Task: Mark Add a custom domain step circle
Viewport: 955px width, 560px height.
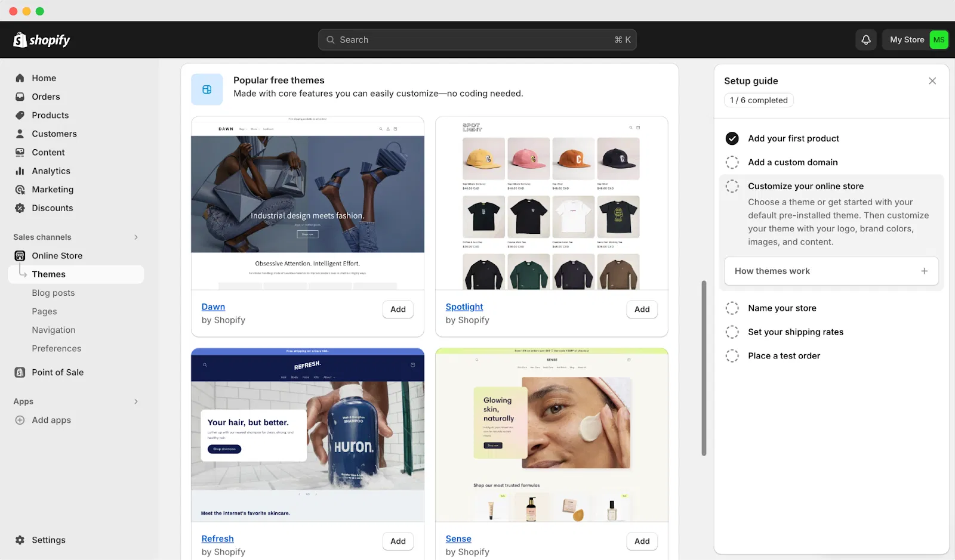Action: coord(732,162)
